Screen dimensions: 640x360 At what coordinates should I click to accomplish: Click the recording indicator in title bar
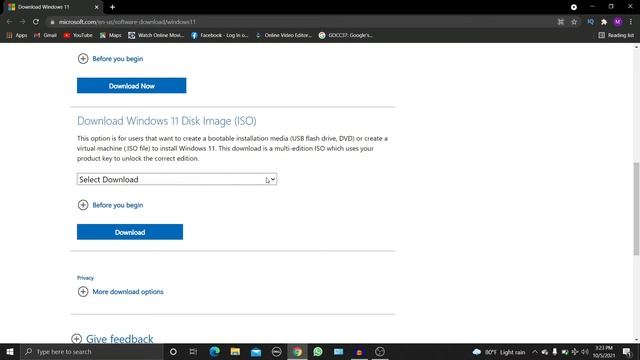point(573,7)
